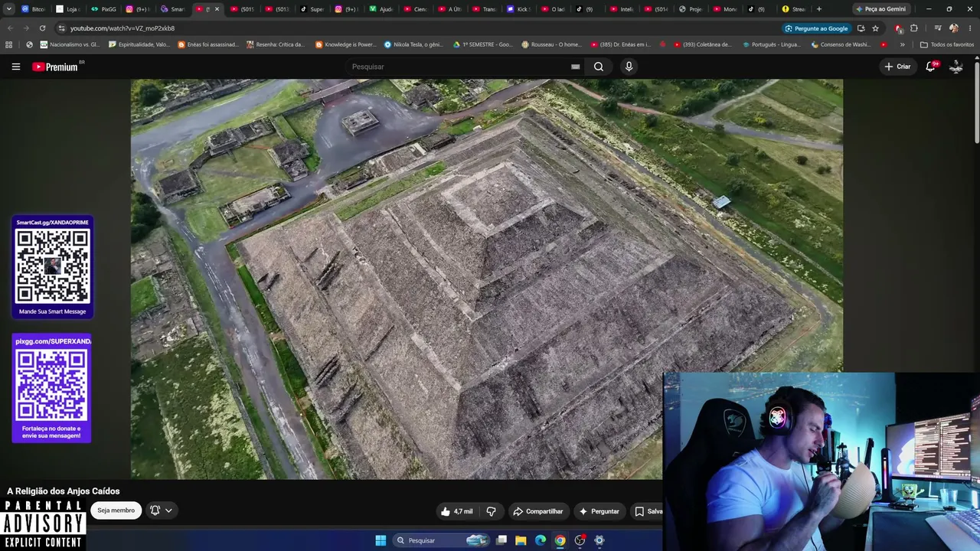This screenshot has width=980, height=551.
Task: Open Chrome three-dot menu
Action: pos(969,28)
